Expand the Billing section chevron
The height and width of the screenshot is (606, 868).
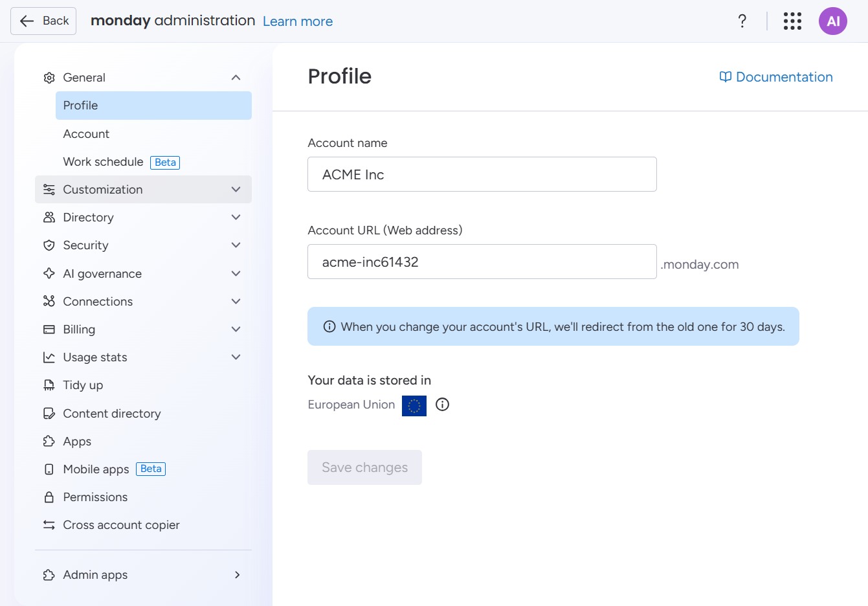(236, 330)
